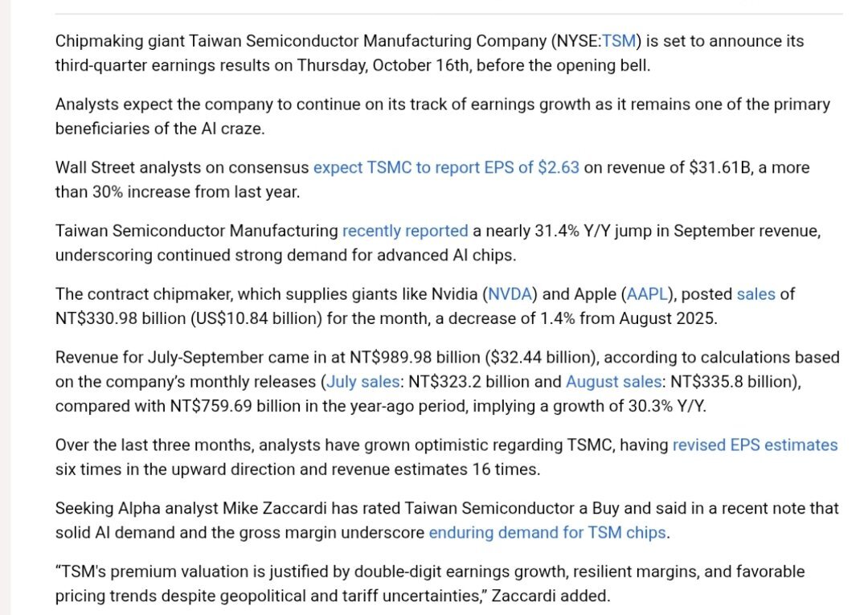Viewport: 868px width, 615px height.
Task: Click the 'sales' link after Apple (AAPL)
Action: (x=755, y=294)
